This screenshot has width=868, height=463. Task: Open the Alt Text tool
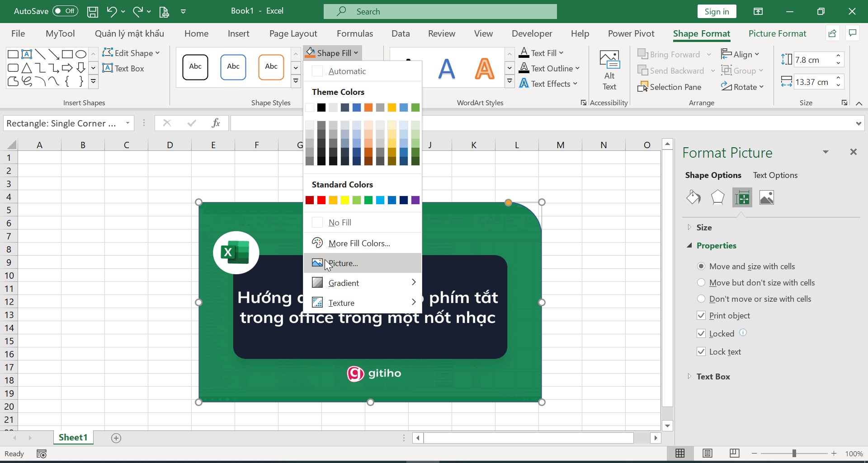[x=609, y=70]
